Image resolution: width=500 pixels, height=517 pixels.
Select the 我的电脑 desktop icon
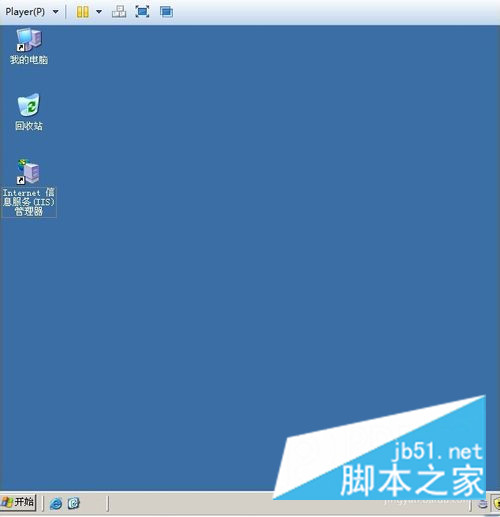pos(29,39)
